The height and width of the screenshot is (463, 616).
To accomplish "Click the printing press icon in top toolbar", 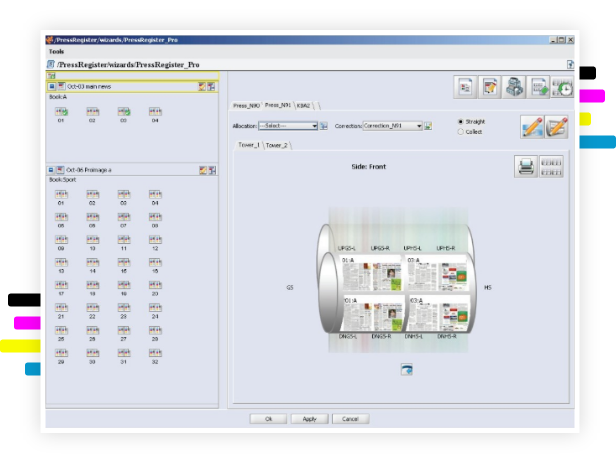I will point(514,87).
